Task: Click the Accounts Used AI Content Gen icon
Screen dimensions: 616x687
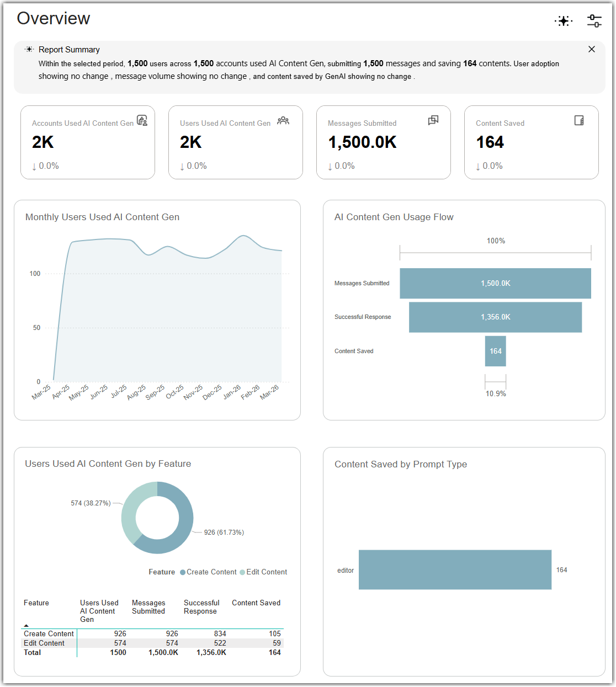Action: coord(142,120)
